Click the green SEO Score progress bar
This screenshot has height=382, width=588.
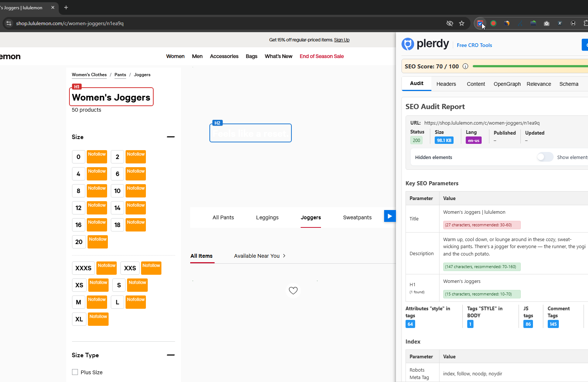click(530, 66)
